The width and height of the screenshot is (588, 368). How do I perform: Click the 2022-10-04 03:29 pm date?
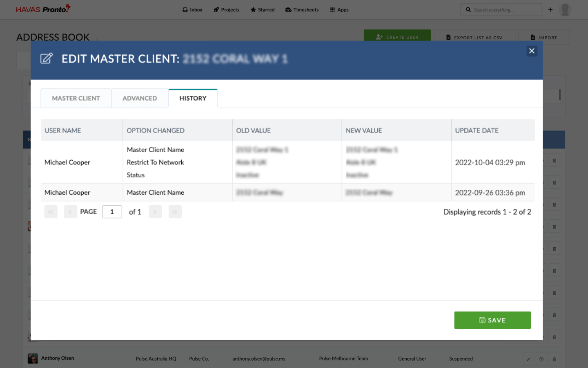coord(490,163)
